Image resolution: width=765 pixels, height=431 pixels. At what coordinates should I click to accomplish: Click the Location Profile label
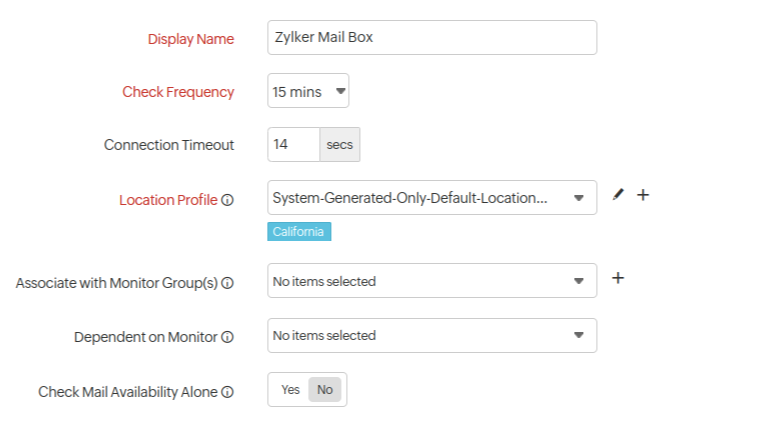tap(167, 200)
